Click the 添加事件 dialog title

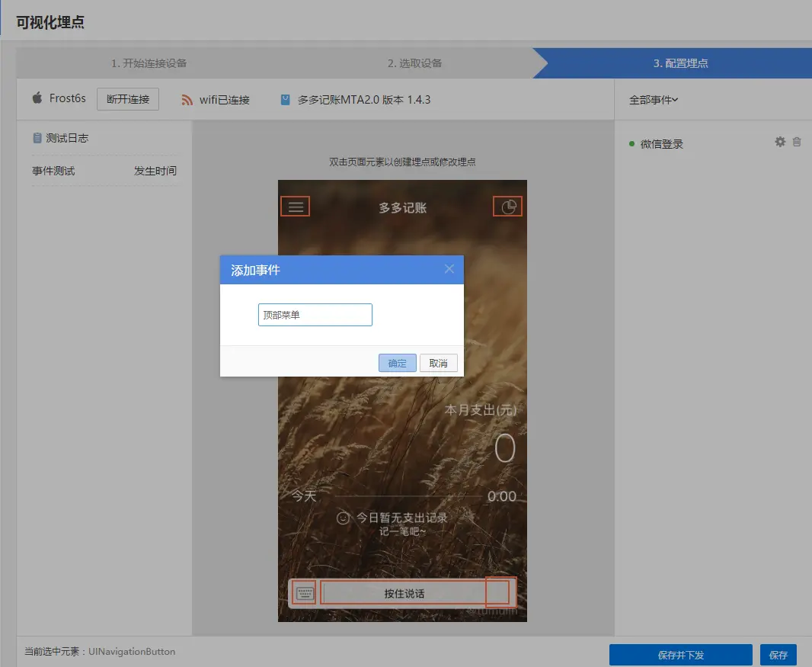pyautogui.click(x=255, y=270)
